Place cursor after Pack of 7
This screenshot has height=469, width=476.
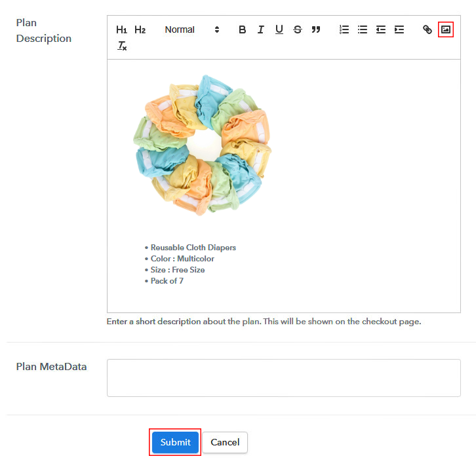coord(184,281)
